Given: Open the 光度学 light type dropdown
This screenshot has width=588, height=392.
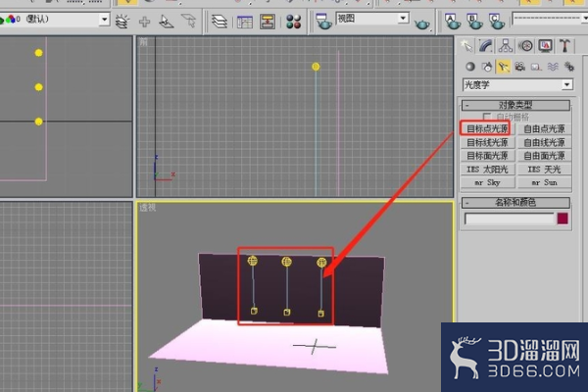Looking at the screenshot, I should coord(567,85).
